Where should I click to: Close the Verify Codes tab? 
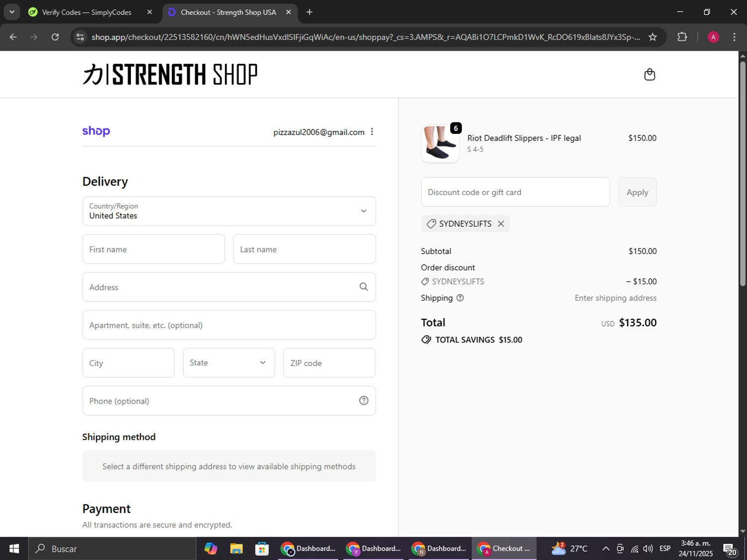click(x=149, y=12)
